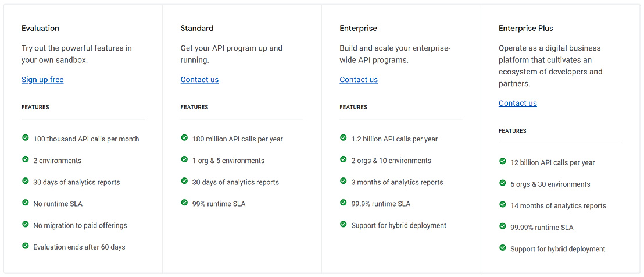Click checkmark next to No runtime SLA
644x277 pixels.
point(26,203)
